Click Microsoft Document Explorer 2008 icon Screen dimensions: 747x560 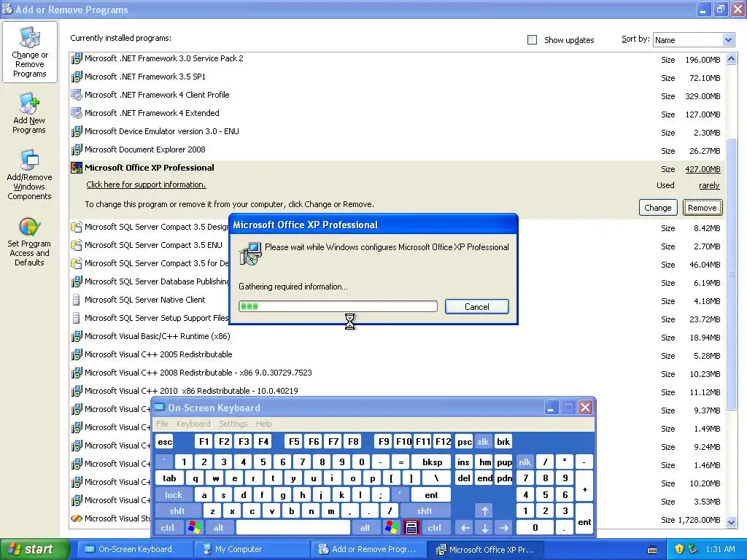(76, 149)
